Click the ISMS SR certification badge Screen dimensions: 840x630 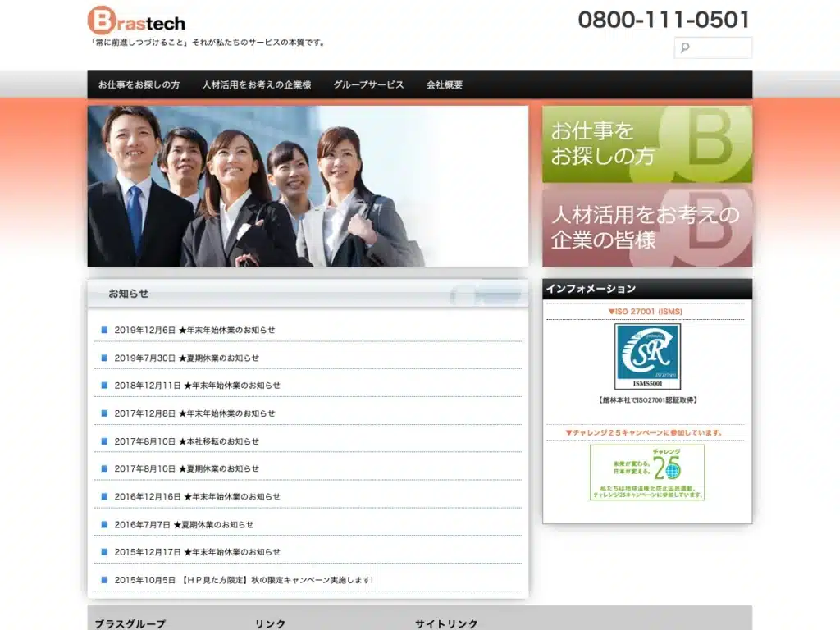coord(648,356)
